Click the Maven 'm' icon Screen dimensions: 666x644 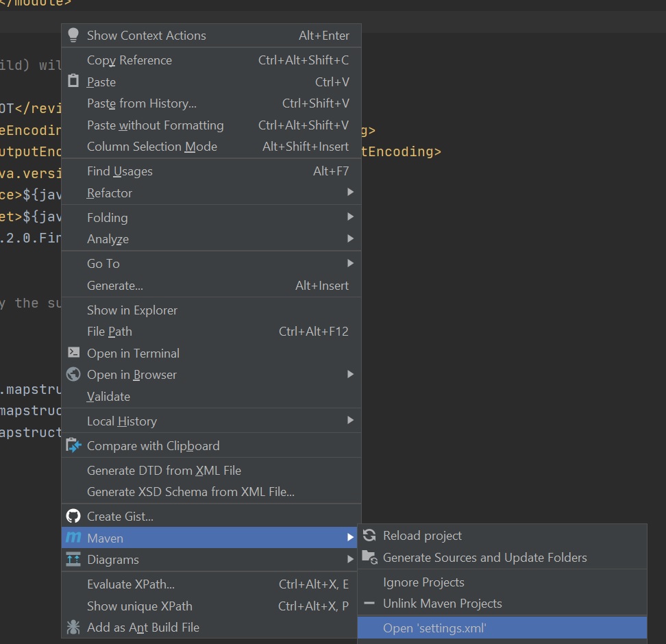tap(73, 538)
